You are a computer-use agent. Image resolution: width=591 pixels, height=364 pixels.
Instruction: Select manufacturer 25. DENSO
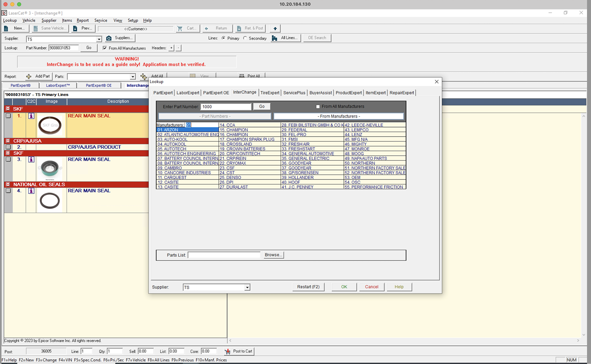(x=250, y=177)
